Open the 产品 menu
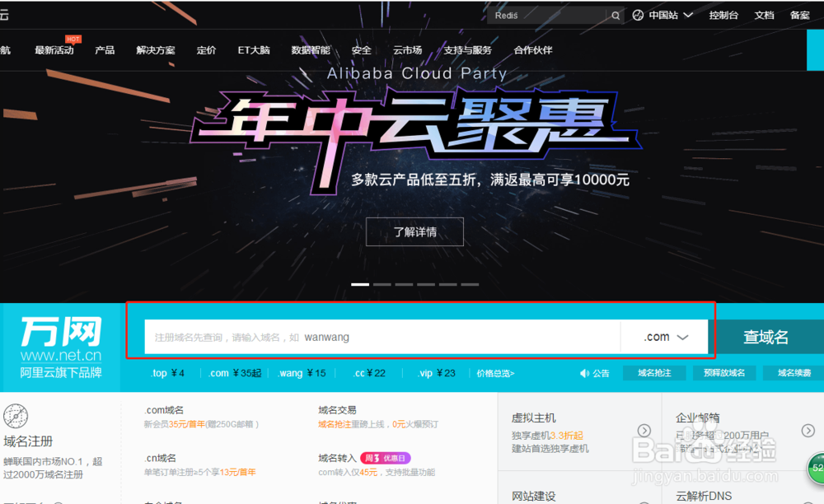 (x=105, y=49)
